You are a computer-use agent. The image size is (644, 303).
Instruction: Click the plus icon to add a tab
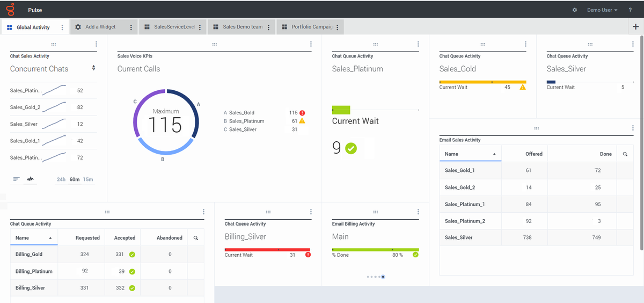click(636, 27)
